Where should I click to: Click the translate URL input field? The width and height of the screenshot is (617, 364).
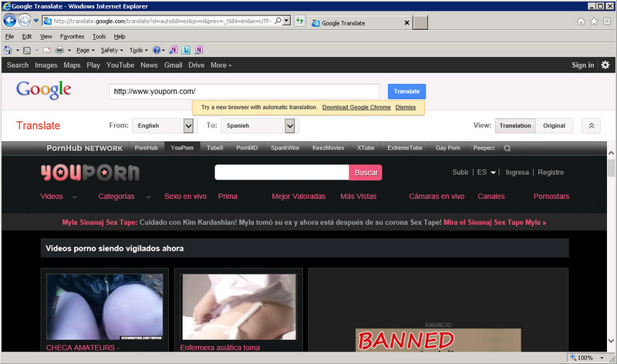coord(244,91)
